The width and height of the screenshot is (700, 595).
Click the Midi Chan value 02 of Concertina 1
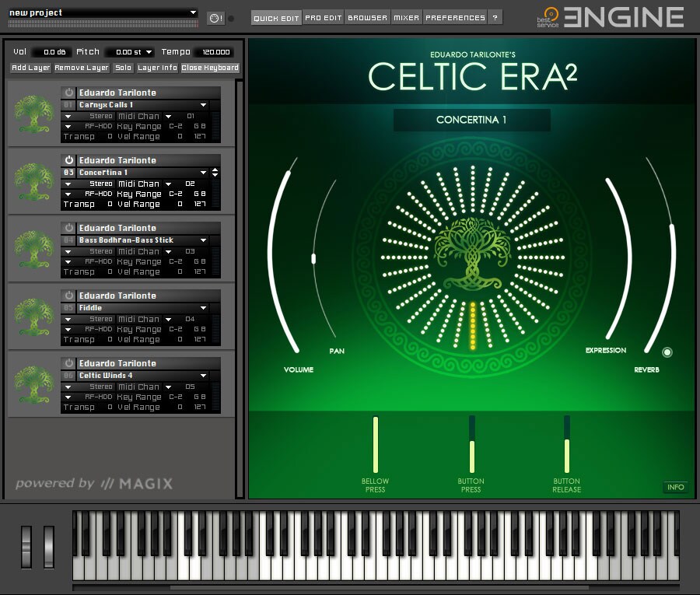pyautogui.click(x=190, y=184)
